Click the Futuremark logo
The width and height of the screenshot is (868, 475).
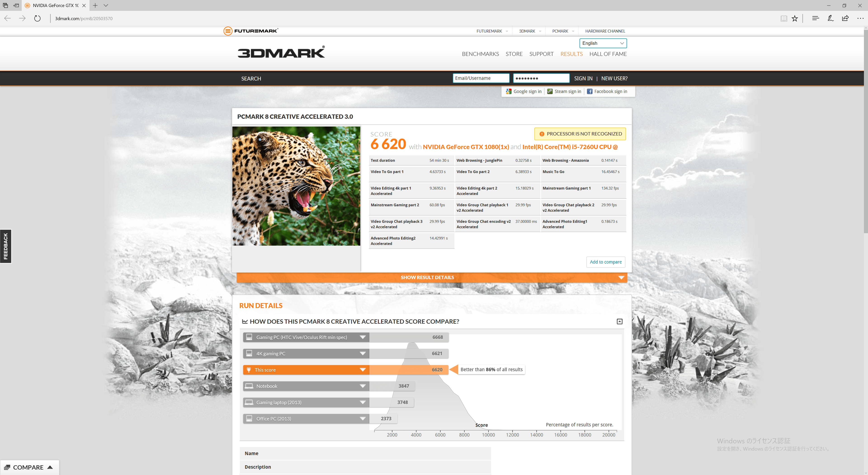[x=251, y=31]
